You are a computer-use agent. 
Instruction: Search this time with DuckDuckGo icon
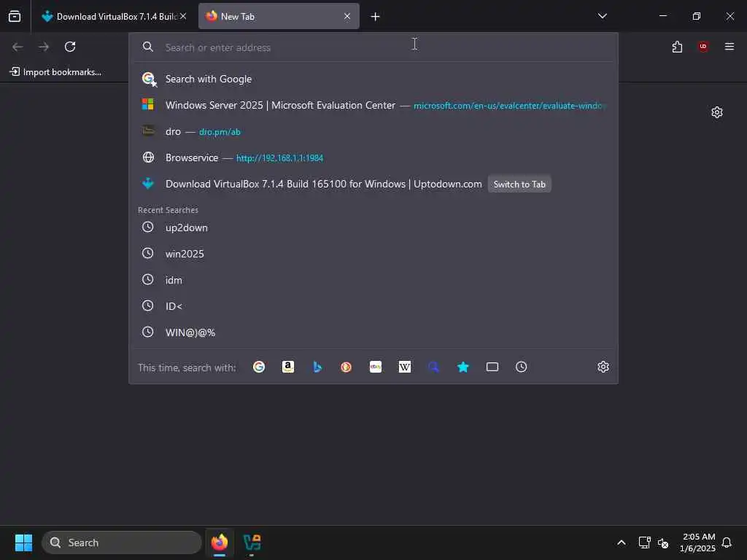(x=347, y=367)
